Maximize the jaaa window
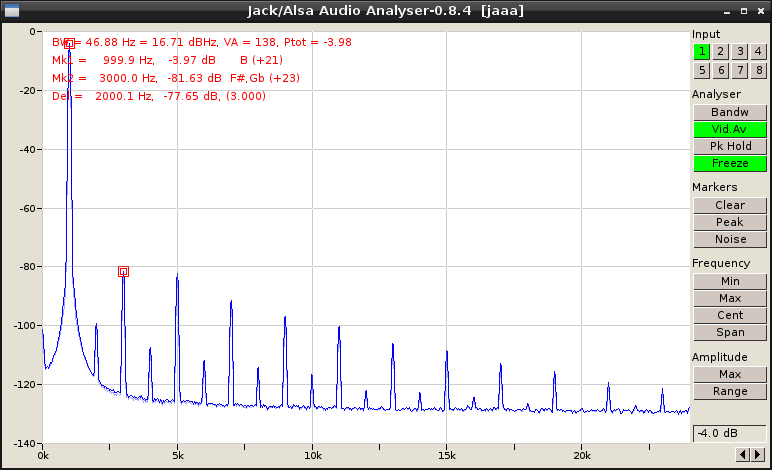Image resolution: width=772 pixels, height=470 pixels. pyautogui.click(x=744, y=11)
